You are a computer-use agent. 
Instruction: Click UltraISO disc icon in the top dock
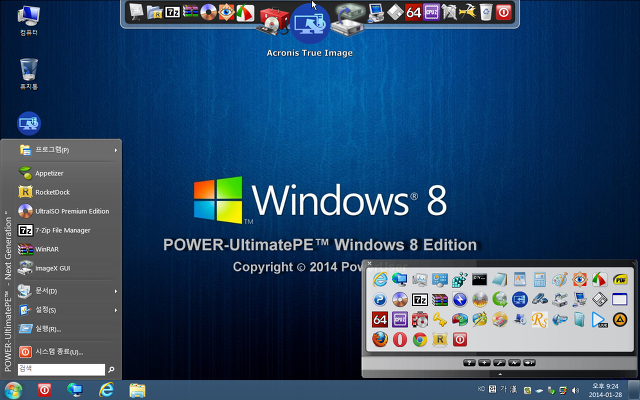click(x=208, y=12)
